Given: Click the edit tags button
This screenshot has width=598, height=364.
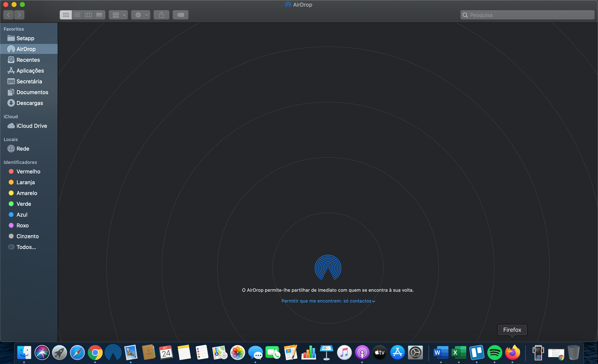Looking at the screenshot, I should 181,15.
